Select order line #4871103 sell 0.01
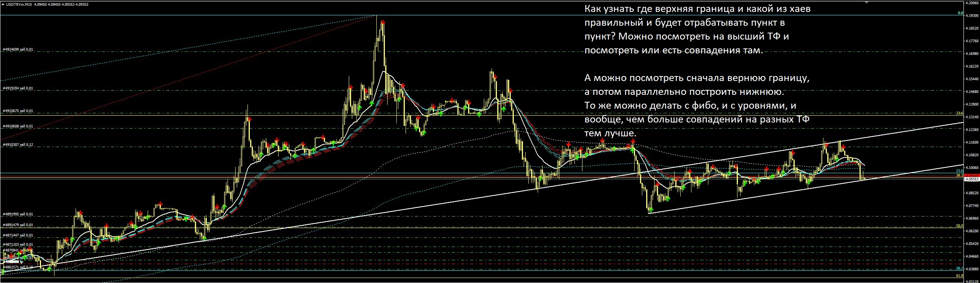Viewport: 980px width, 283px height. pos(18,245)
